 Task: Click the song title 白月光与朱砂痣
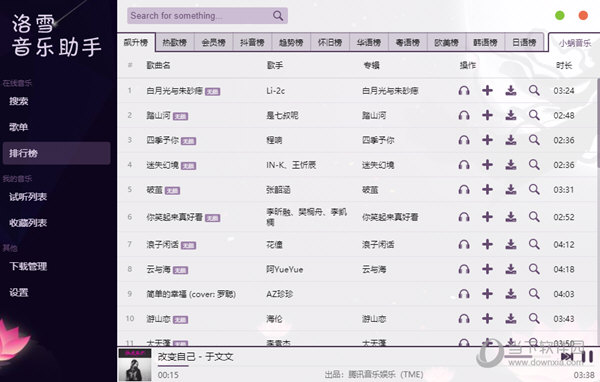(x=174, y=91)
